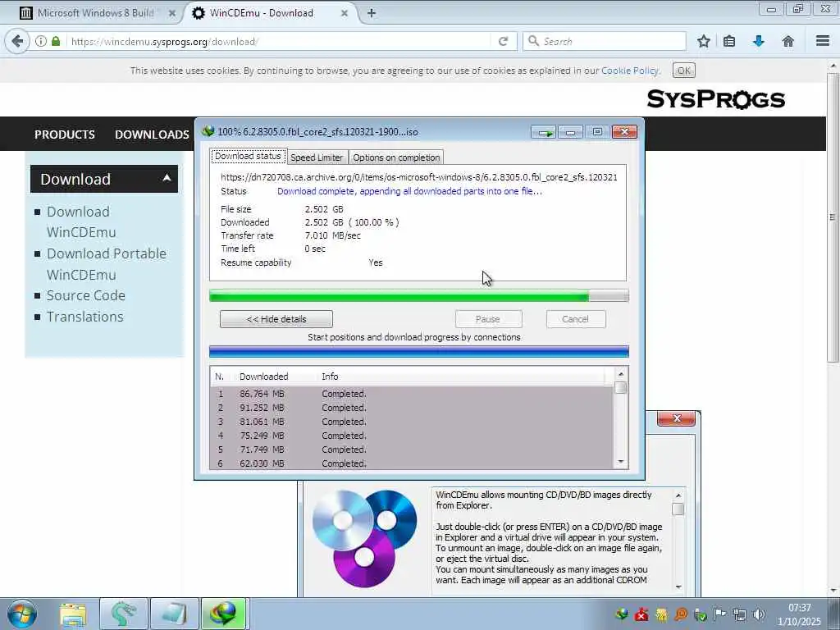840x630 pixels.
Task: Click the taskbar clock showing 07:37
Action: tap(799, 614)
